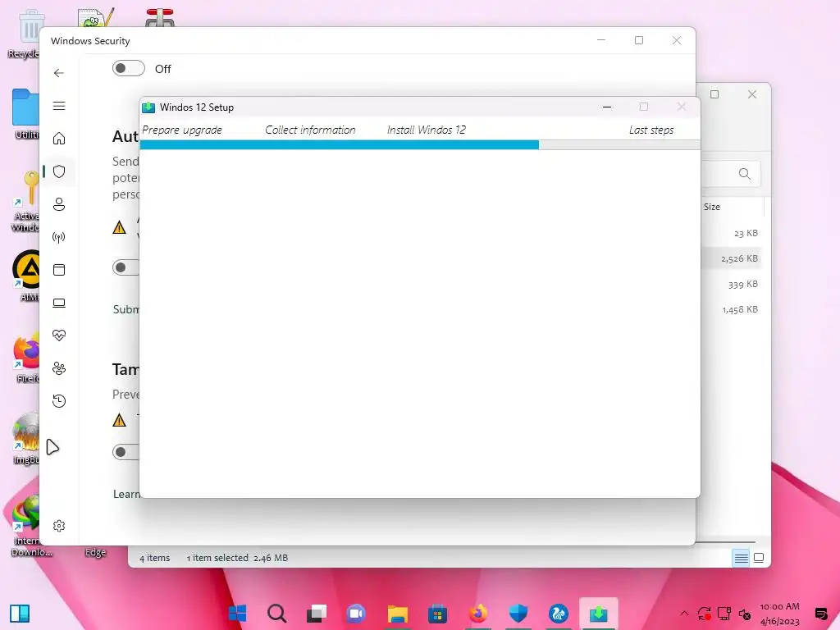Click the Prepare upgrade step label
840x630 pixels.
click(182, 130)
